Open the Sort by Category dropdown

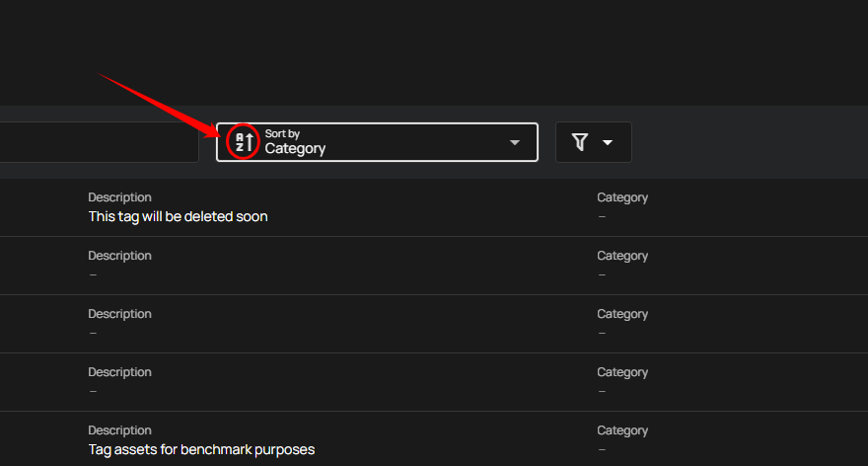click(x=377, y=142)
